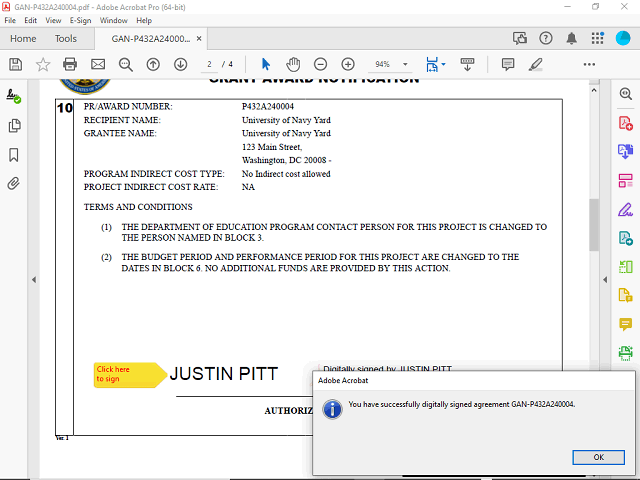Switch to the Tools tab
This screenshot has width=640, height=480.
pyautogui.click(x=65, y=39)
